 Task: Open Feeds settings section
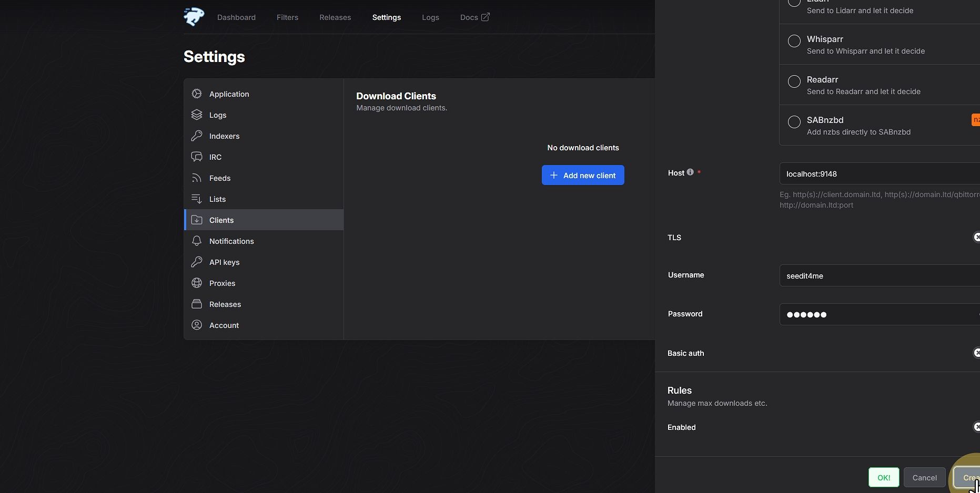coord(264,178)
